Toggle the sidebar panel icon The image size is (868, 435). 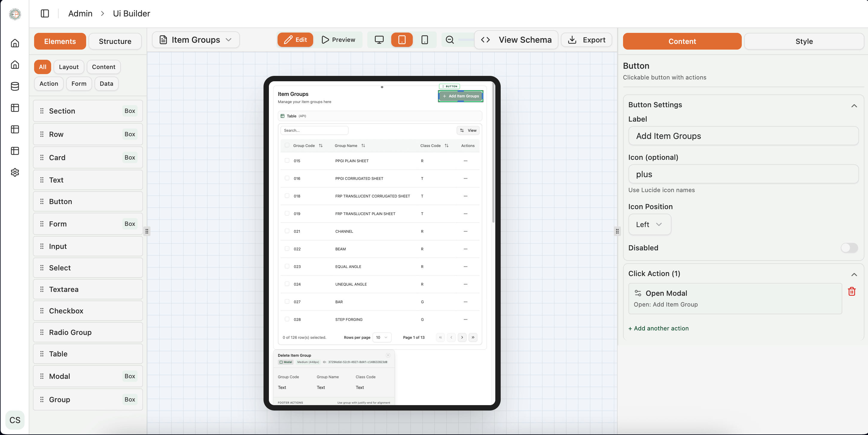click(45, 13)
